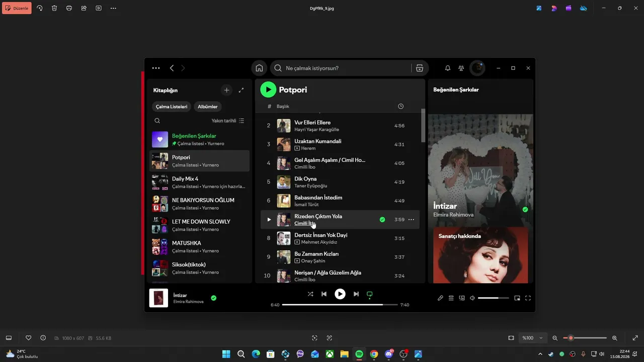Adjust the Spotify volume slider
The width and height of the screenshot is (644, 362).
click(x=493, y=298)
